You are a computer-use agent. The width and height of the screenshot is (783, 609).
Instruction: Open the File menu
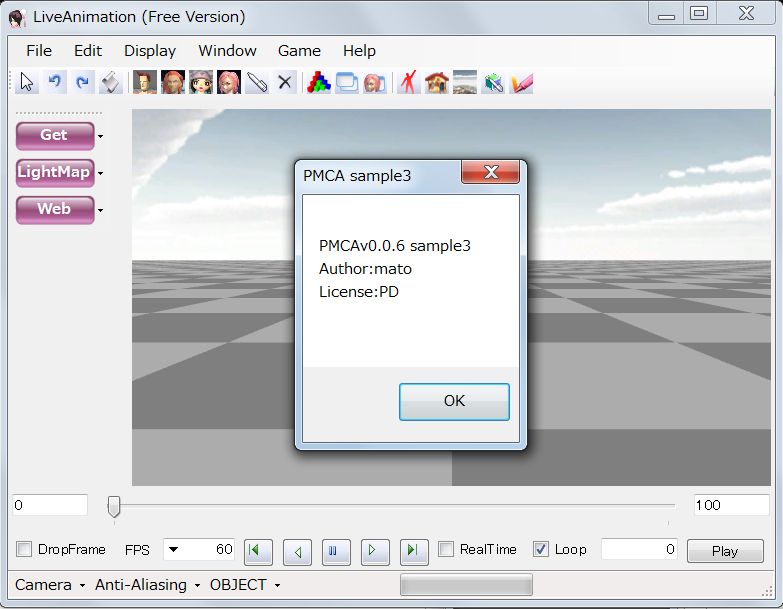(x=39, y=50)
